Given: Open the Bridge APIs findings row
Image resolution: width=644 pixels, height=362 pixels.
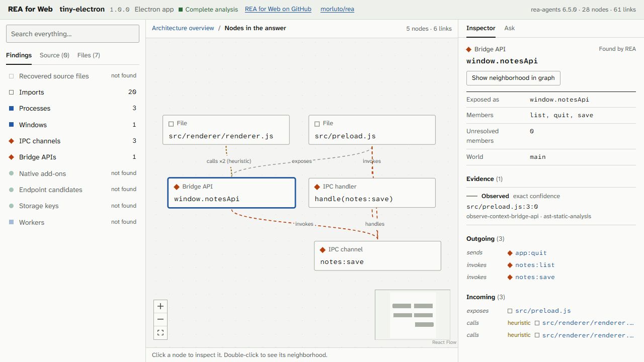Looking at the screenshot, I should (x=72, y=157).
